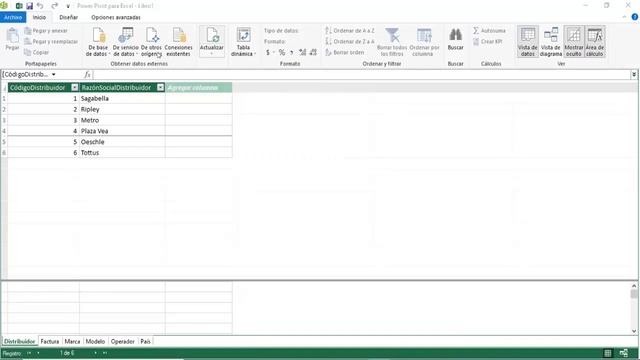Click the Actualizar refresh icon
This screenshot has height=360, width=640.
[212, 41]
